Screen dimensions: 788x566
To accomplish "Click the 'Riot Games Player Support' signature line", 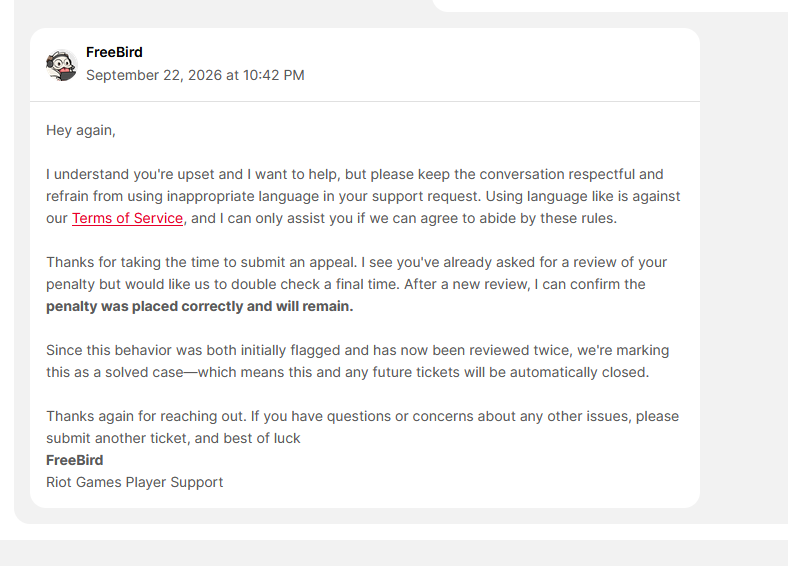I will coord(135,482).
